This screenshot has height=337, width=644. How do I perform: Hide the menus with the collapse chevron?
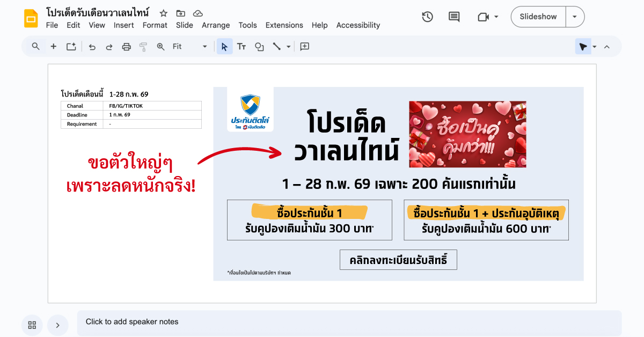tap(607, 47)
